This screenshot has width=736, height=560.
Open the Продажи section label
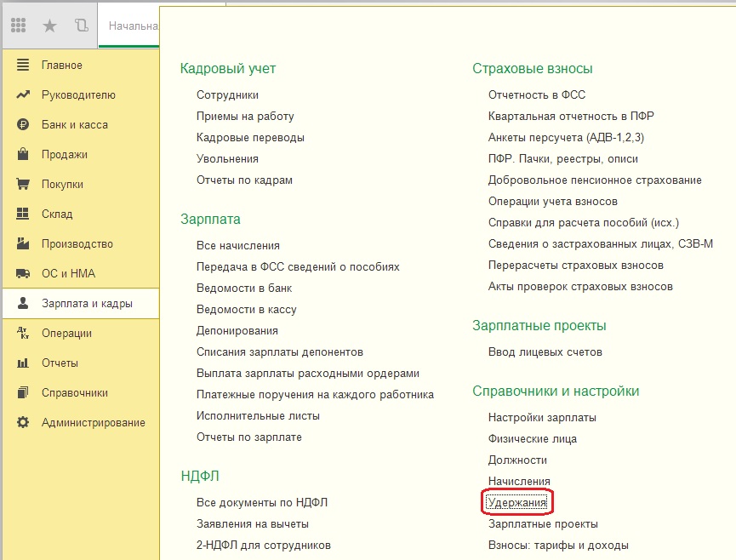(65, 154)
